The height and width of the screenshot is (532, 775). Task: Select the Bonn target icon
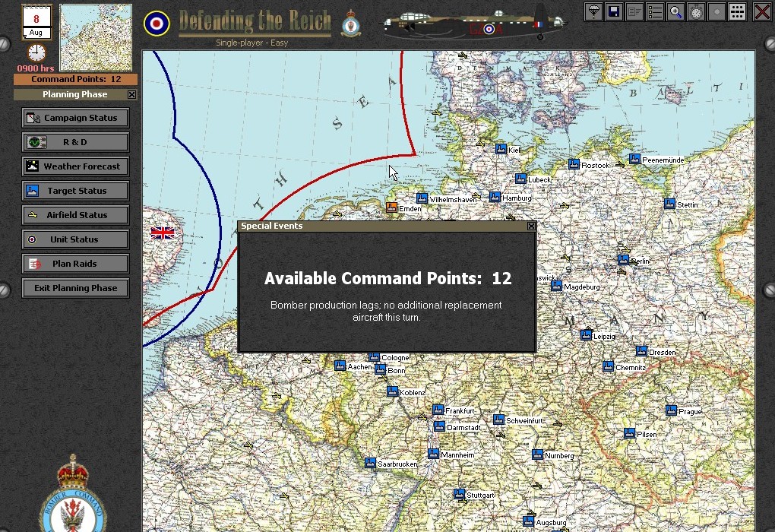pyautogui.click(x=380, y=369)
